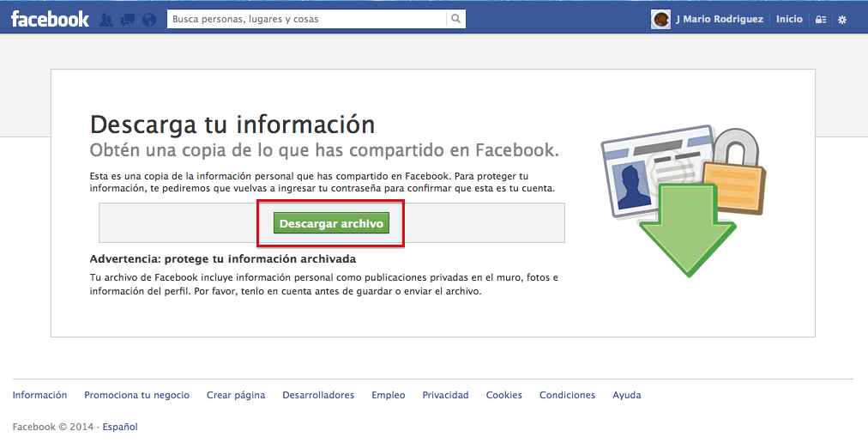Image resolution: width=868 pixels, height=443 pixels.
Task: Open the Cookies footer link
Action: pyautogui.click(x=503, y=395)
